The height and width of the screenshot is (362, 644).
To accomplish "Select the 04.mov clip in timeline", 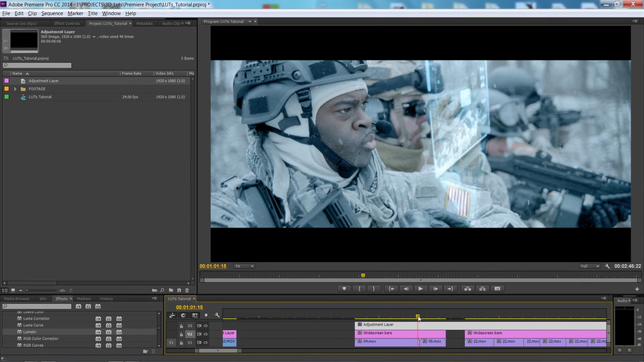I will point(387,341).
